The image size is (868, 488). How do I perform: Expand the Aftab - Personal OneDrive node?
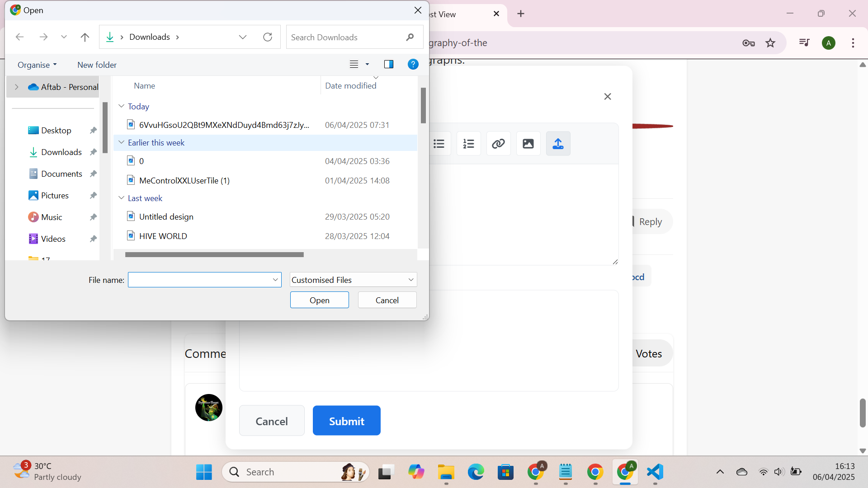17,87
